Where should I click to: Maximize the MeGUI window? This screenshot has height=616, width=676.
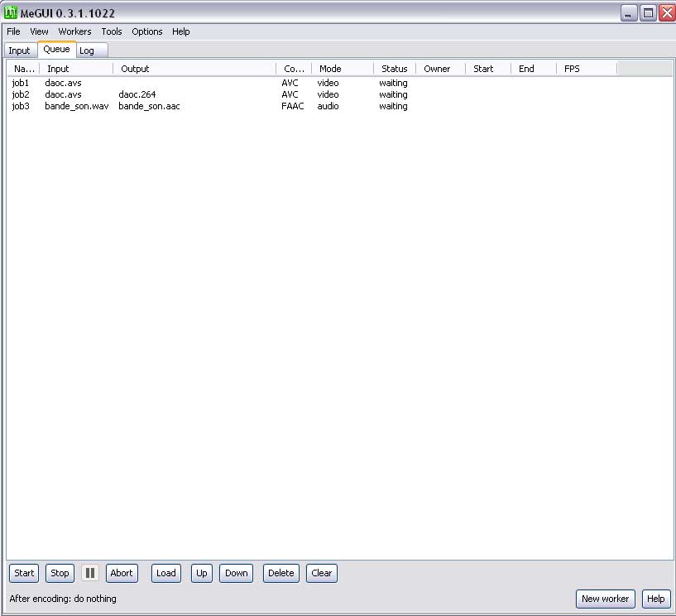tap(648, 13)
